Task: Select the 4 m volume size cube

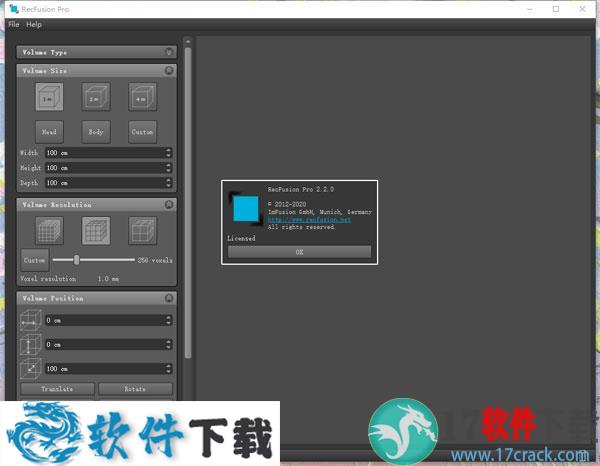Action: pyautogui.click(x=142, y=97)
